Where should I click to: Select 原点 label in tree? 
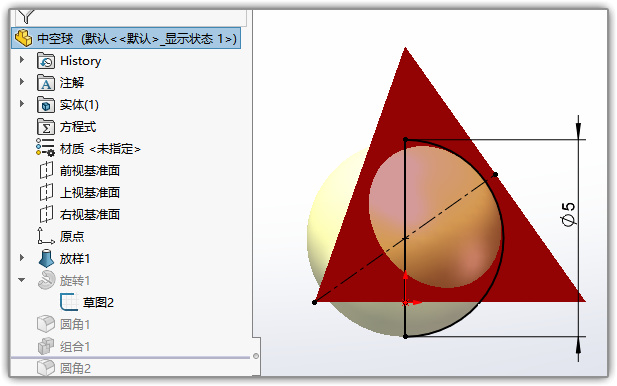[72, 236]
